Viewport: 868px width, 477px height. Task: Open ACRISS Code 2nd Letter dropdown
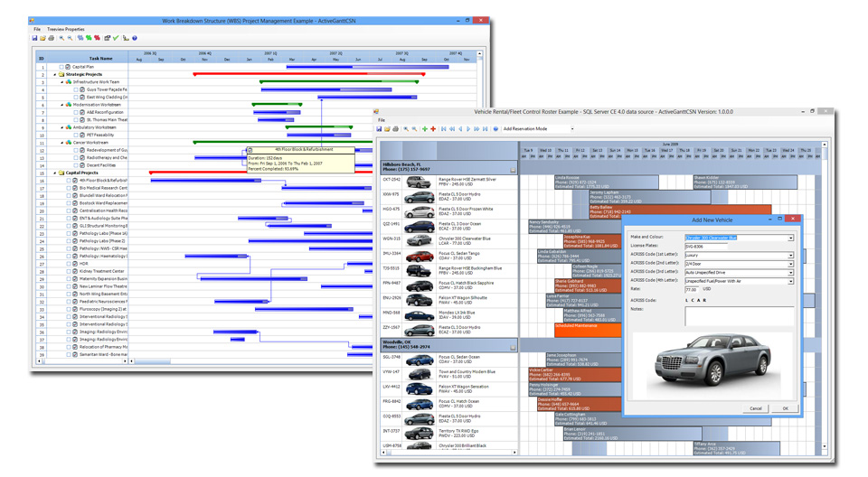pos(790,264)
